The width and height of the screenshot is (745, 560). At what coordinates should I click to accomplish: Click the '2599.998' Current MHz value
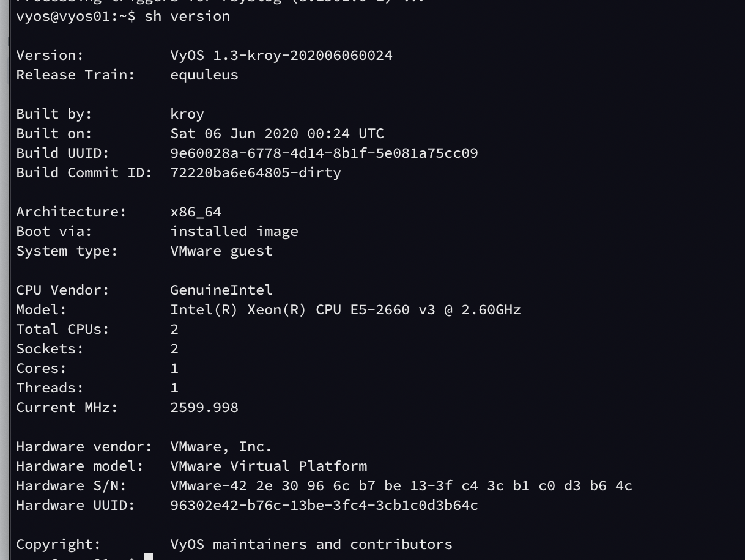point(204,407)
